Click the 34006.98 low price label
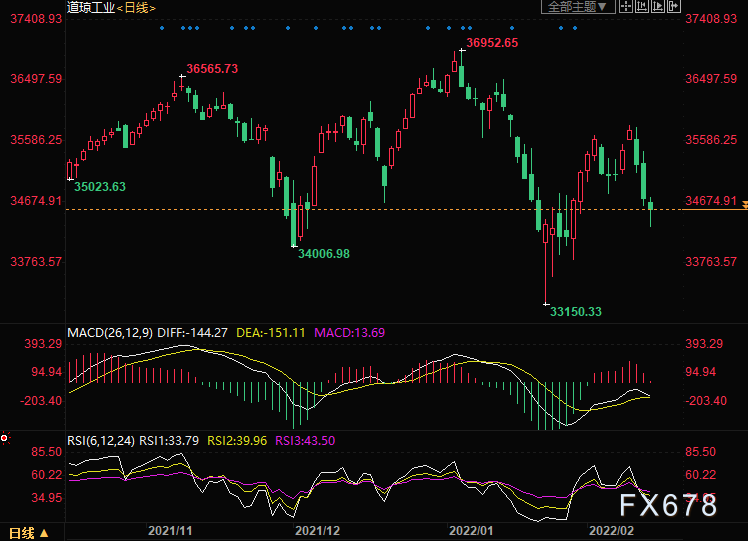 pos(324,254)
